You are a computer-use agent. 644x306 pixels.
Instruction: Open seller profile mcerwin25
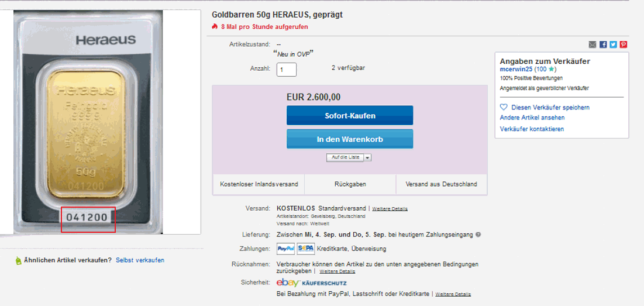pyautogui.click(x=516, y=69)
